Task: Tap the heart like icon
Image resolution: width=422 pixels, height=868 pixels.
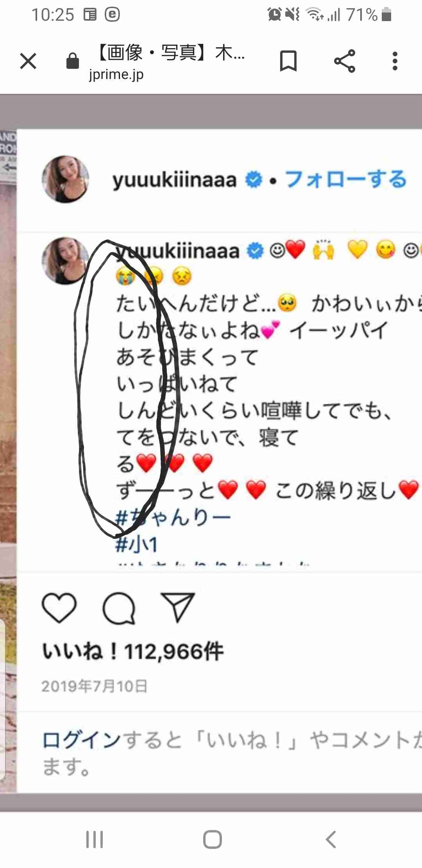Action: click(x=59, y=608)
